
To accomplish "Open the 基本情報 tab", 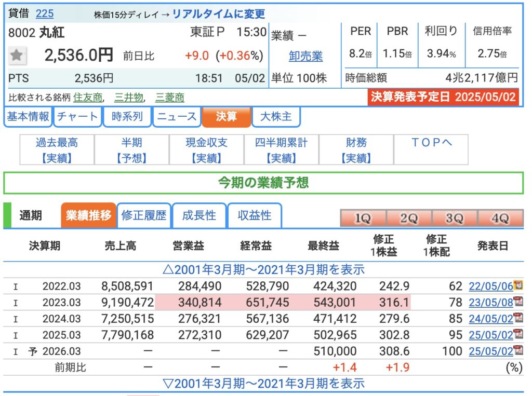I will coord(28,117).
